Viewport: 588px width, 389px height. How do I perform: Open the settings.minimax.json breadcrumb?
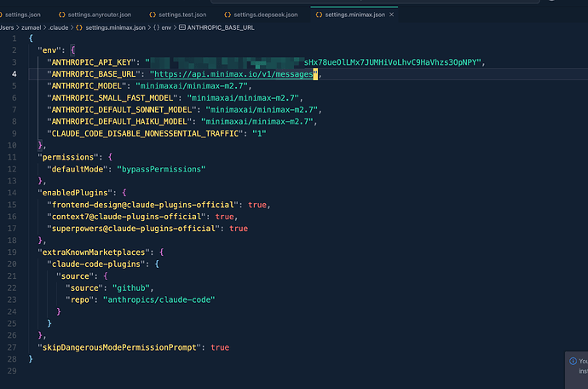coord(115,27)
